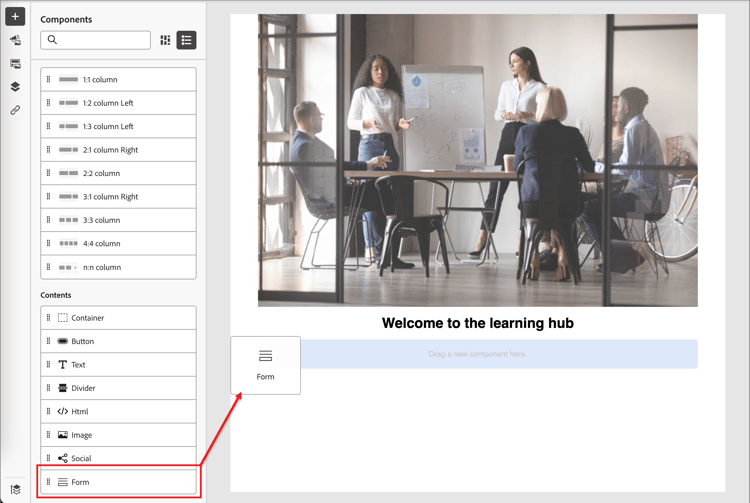Click the Drag a new component placeholder
The height and width of the screenshot is (503, 750).
tap(499, 354)
